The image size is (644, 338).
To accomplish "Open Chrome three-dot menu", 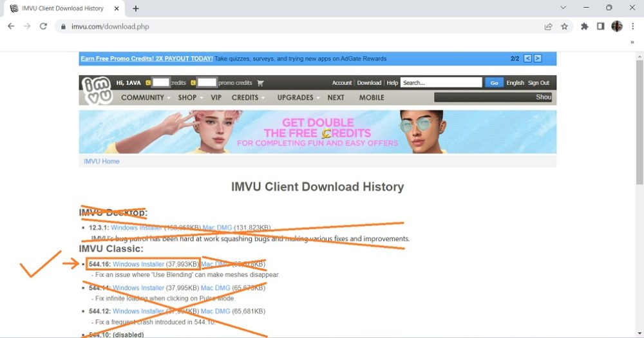I will (x=632, y=26).
